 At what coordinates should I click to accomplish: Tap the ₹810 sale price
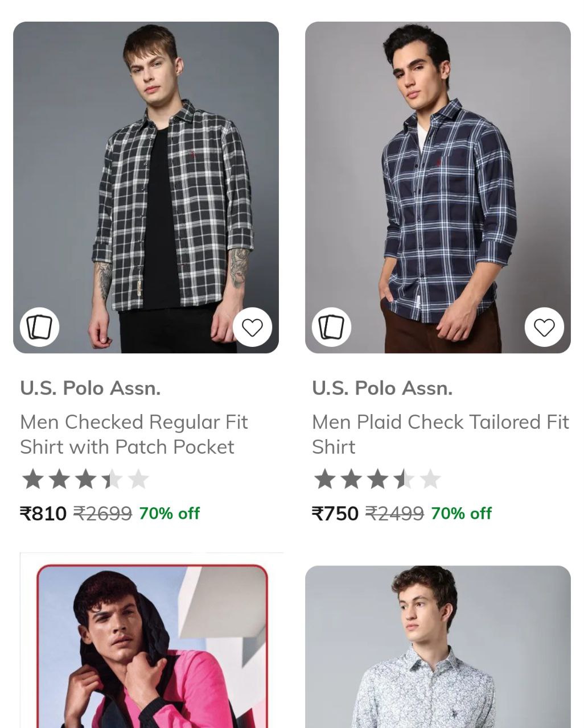click(43, 514)
